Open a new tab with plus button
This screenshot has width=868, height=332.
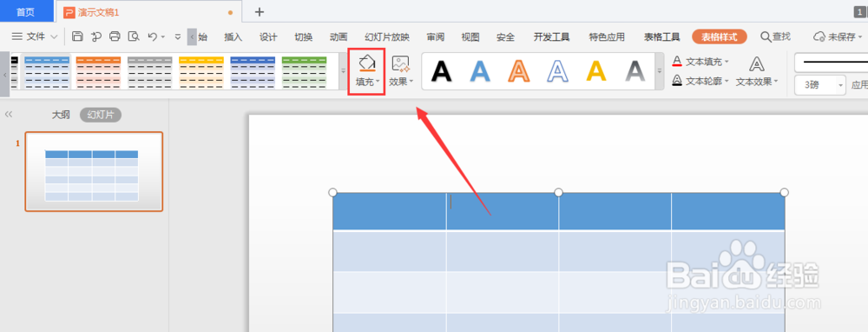point(259,11)
